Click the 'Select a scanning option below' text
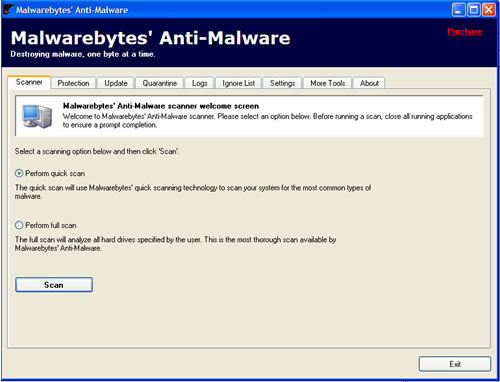The height and width of the screenshot is (382, 500). point(97,151)
